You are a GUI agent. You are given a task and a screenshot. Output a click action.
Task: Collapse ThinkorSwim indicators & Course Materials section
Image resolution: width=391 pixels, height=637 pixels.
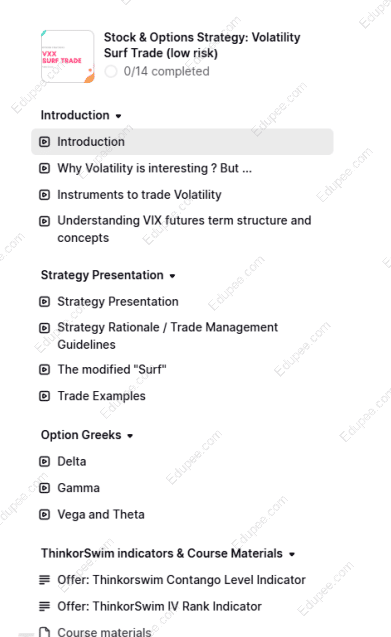tap(292, 554)
